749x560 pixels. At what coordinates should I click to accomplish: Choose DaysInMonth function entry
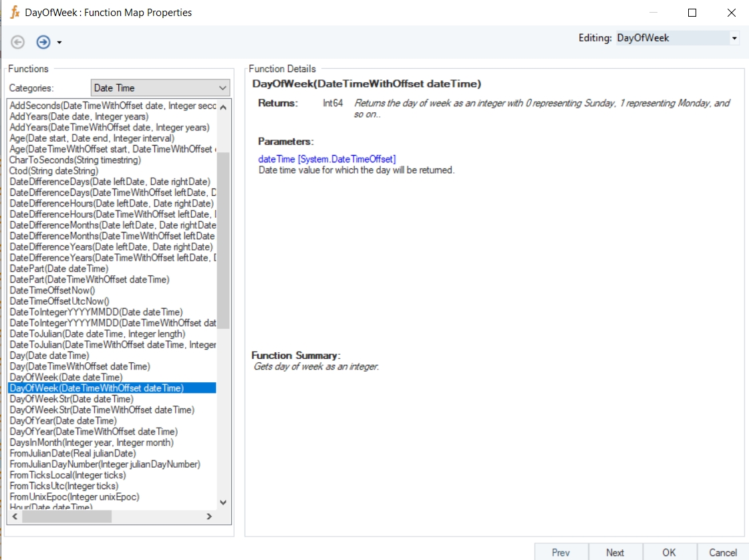pos(92,442)
